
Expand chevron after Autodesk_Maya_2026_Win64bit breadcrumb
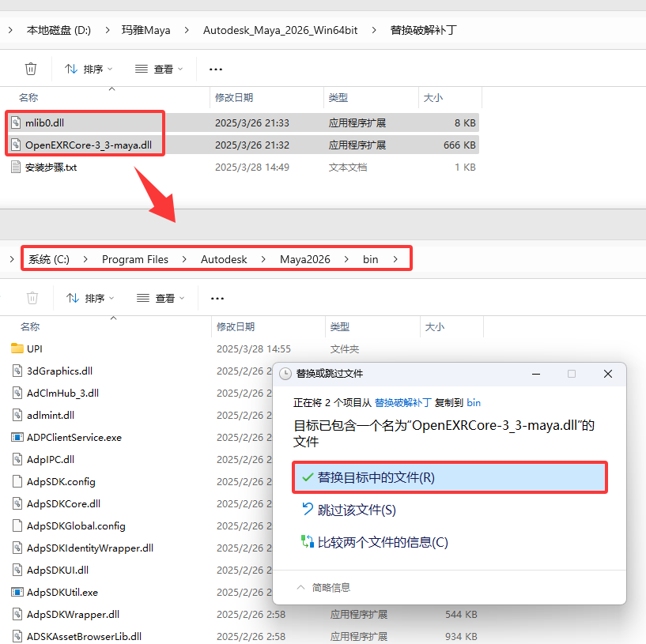click(374, 30)
